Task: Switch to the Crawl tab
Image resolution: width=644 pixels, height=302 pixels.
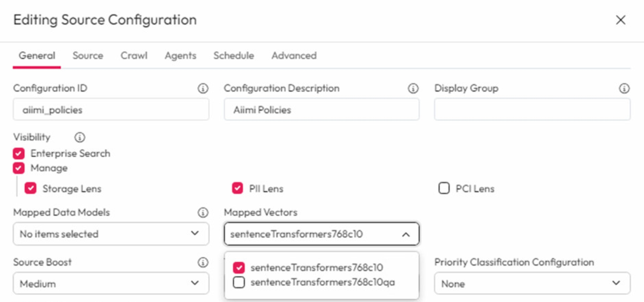Action: pos(134,56)
